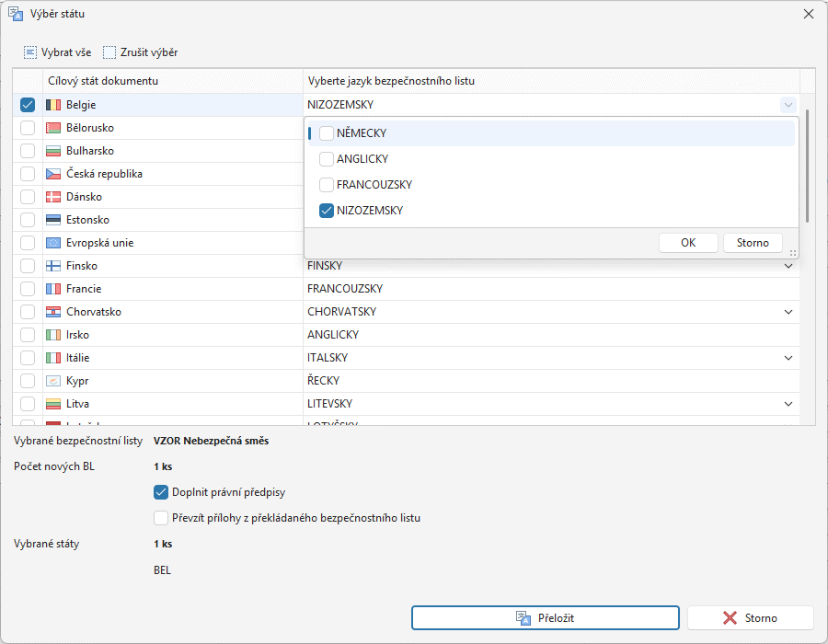
Task: Click the Irsko flag icon
Action: pos(53,335)
